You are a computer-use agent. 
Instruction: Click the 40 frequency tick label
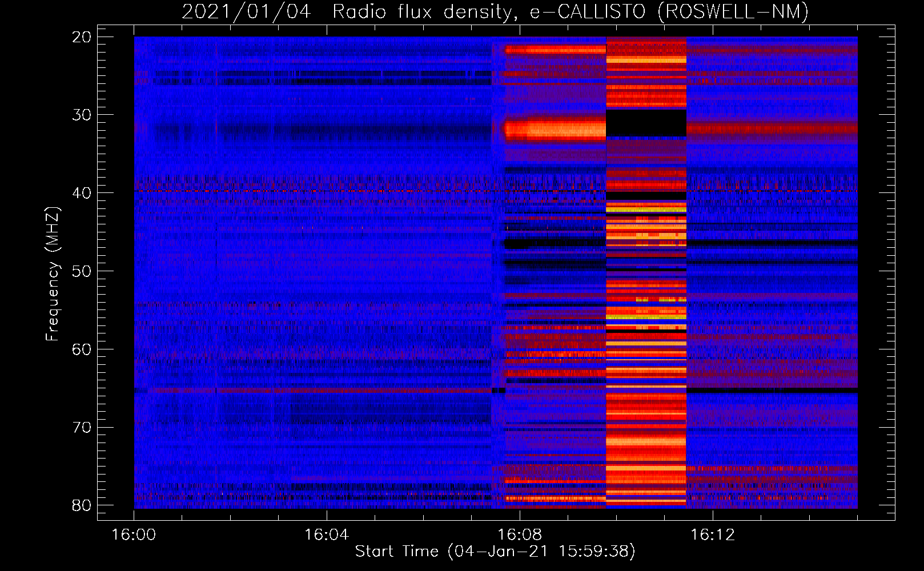(82, 193)
